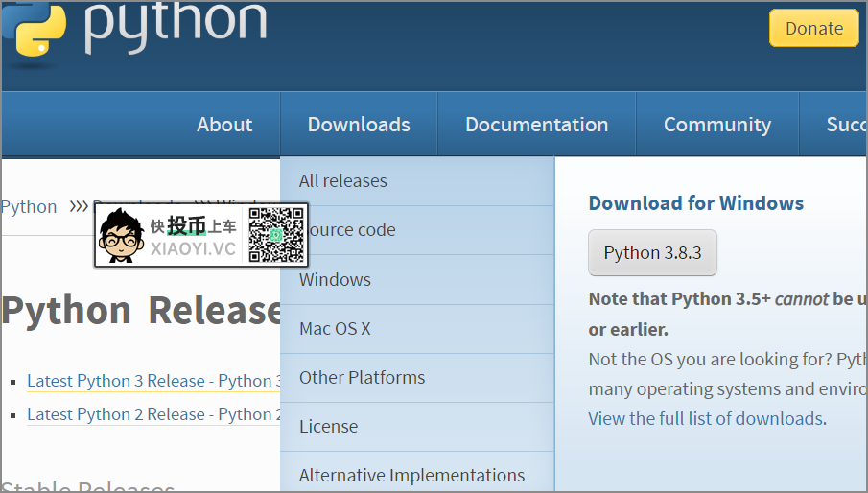Screen dimensions: 868x493
Task: Select Alternative Implementations menu entry
Action: tap(411, 476)
